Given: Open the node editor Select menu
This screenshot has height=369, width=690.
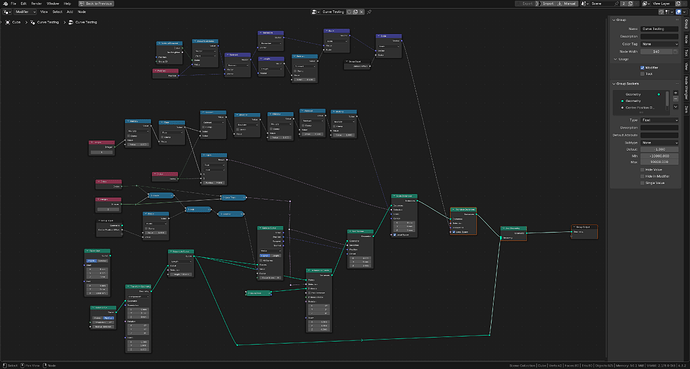Looking at the screenshot, I should (57, 12).
